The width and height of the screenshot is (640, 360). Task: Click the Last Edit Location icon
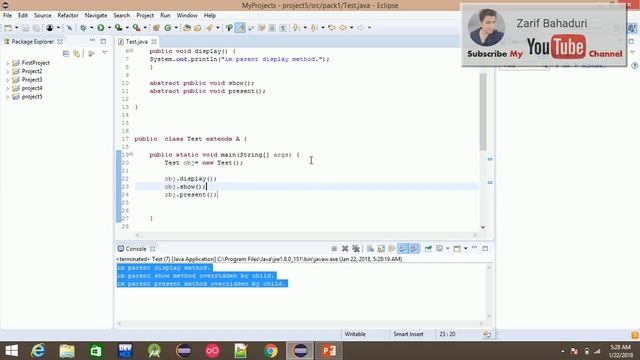click(x=332, y=28)
